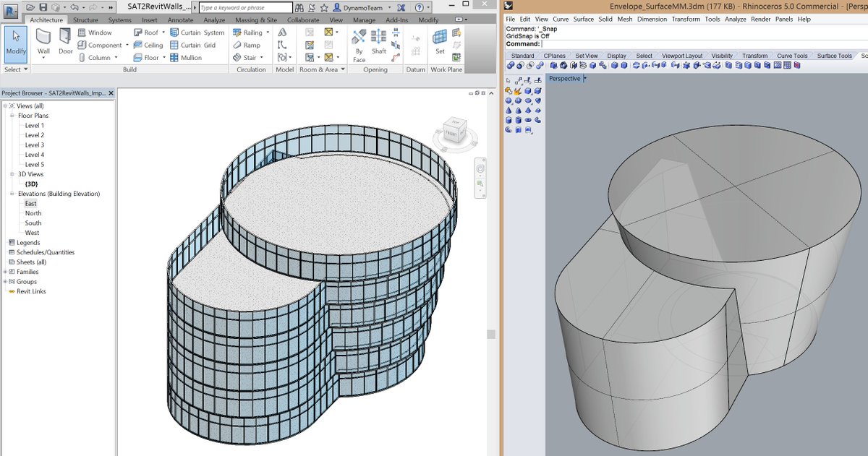Open the Wall tool dropdown arrow

pos(43,59)
